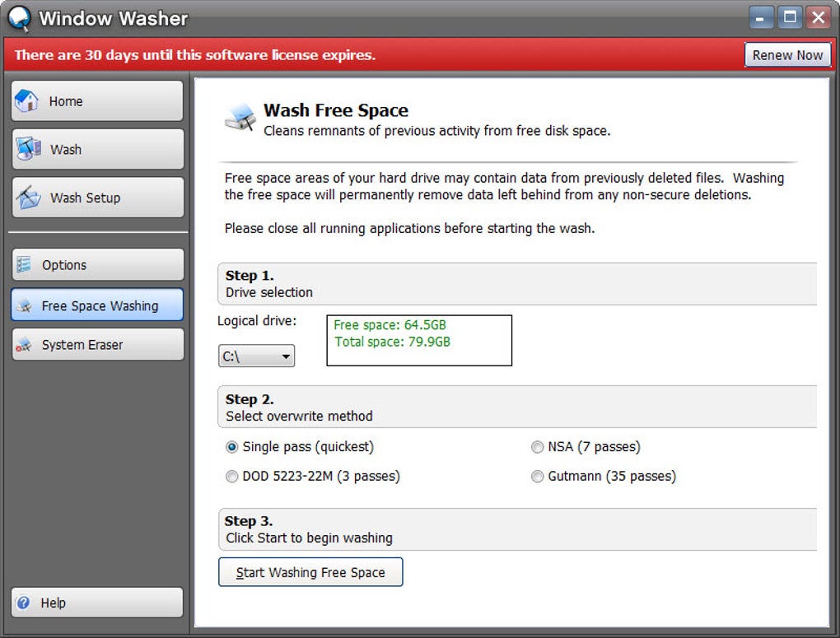Click the 'Step 2.' heading
The image size is (840, 638).
[250, 399]
